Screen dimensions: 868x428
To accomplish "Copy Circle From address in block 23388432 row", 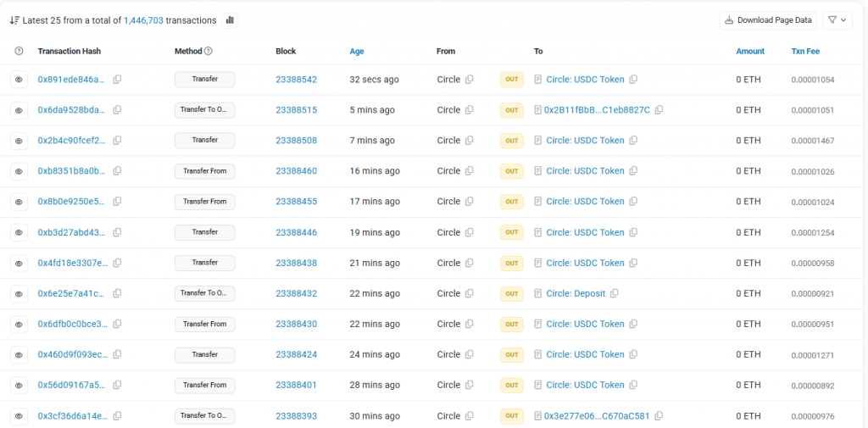I will click(x=470, y=293).
